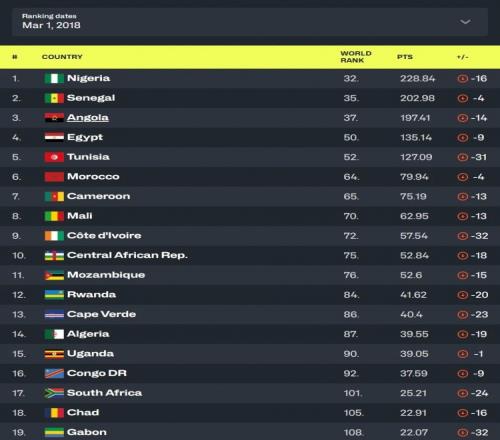
Task: Click the Nigeria flag icon
Action: [x=54, y=78]
